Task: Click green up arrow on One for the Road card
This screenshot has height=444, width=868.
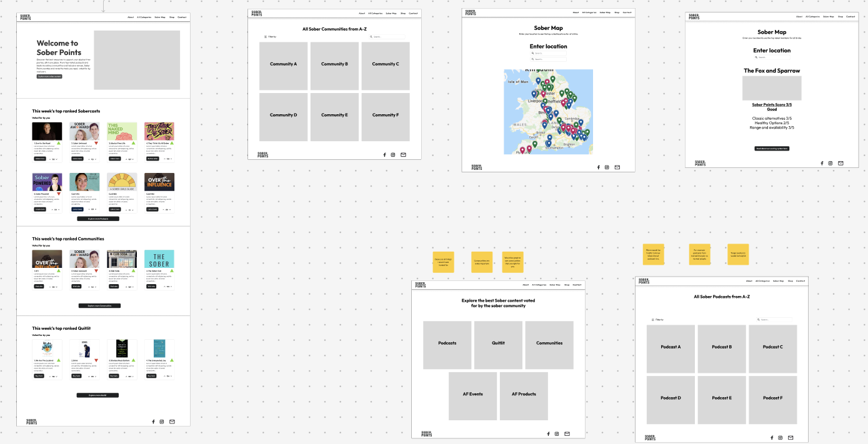Action: click(x=59, y=143)
